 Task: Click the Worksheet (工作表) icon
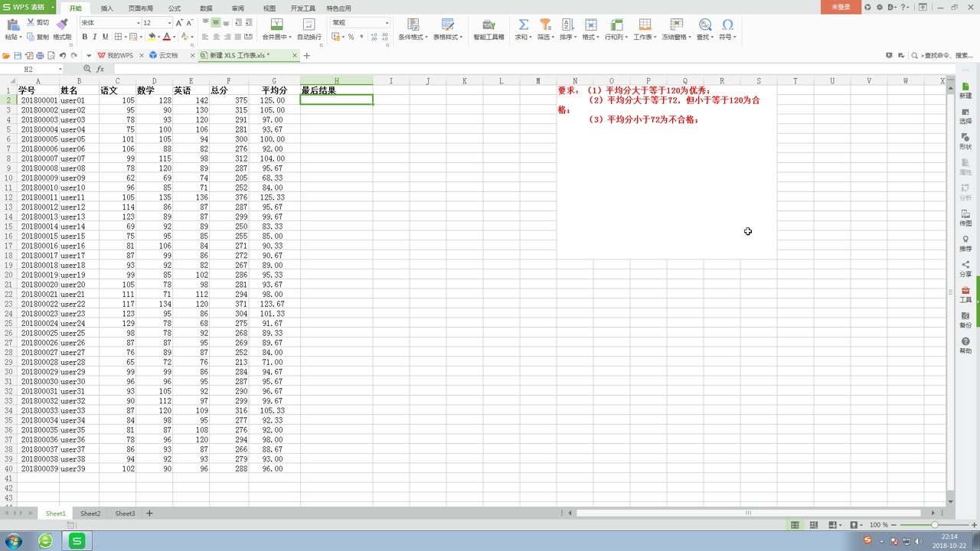644,24
